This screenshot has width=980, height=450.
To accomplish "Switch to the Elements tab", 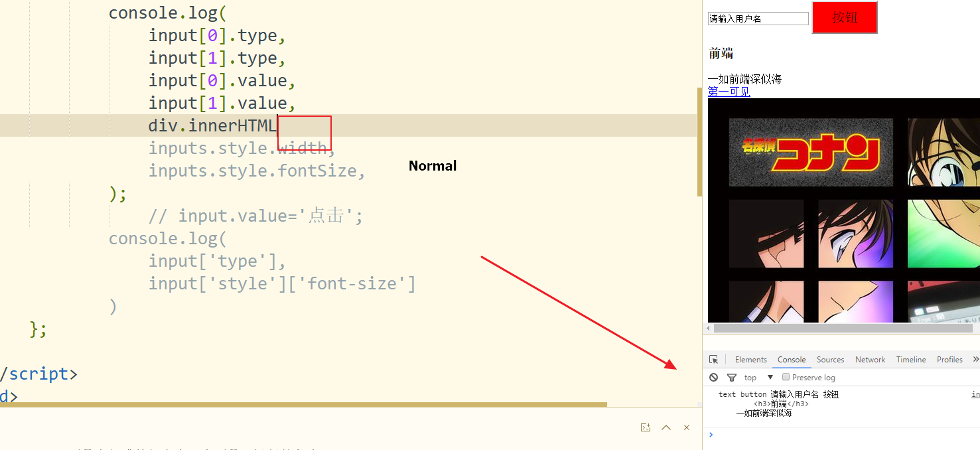I will pos(750,360).
